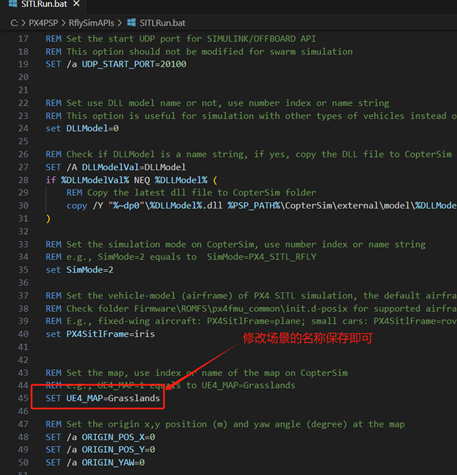Click on 'set DLLModel=0' line
457x475 pixels.
(82, 128)
